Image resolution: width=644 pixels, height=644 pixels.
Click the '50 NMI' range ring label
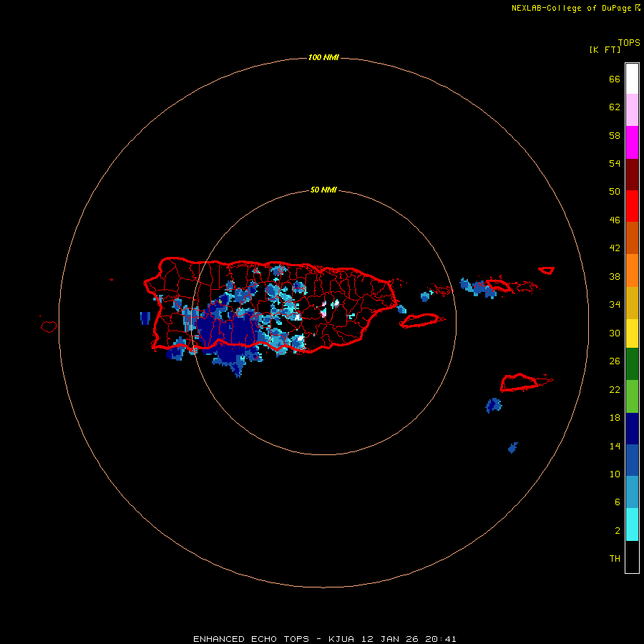[x=323, y=190]
